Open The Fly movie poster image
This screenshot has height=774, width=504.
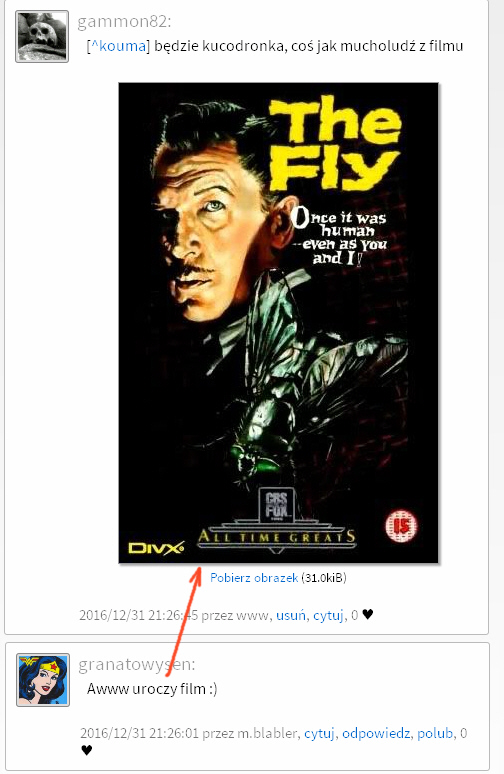(278, 323)
